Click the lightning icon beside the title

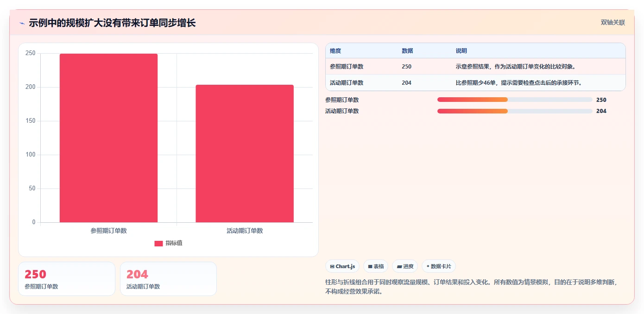(22, 23)
